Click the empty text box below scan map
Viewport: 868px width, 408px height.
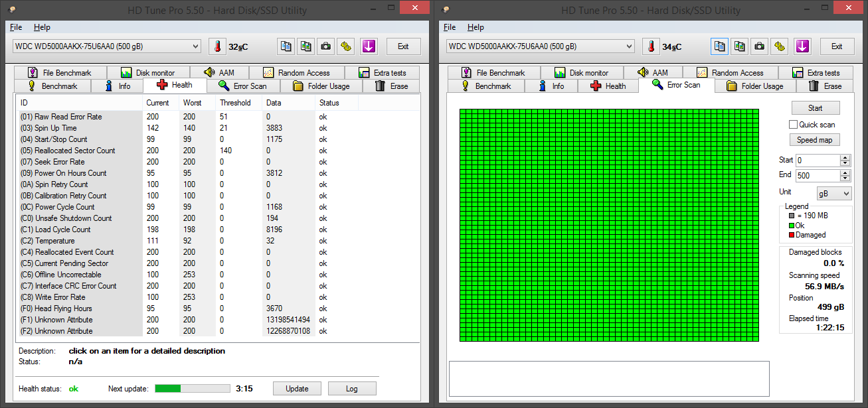coord(609,379)
